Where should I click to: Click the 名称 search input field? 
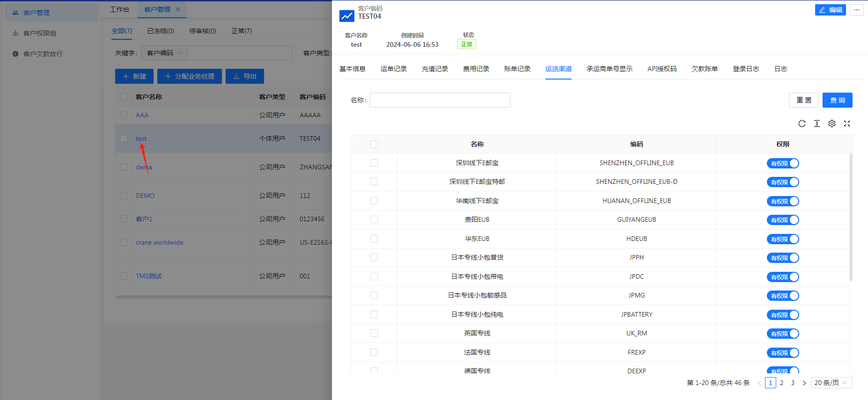point(440,100)
